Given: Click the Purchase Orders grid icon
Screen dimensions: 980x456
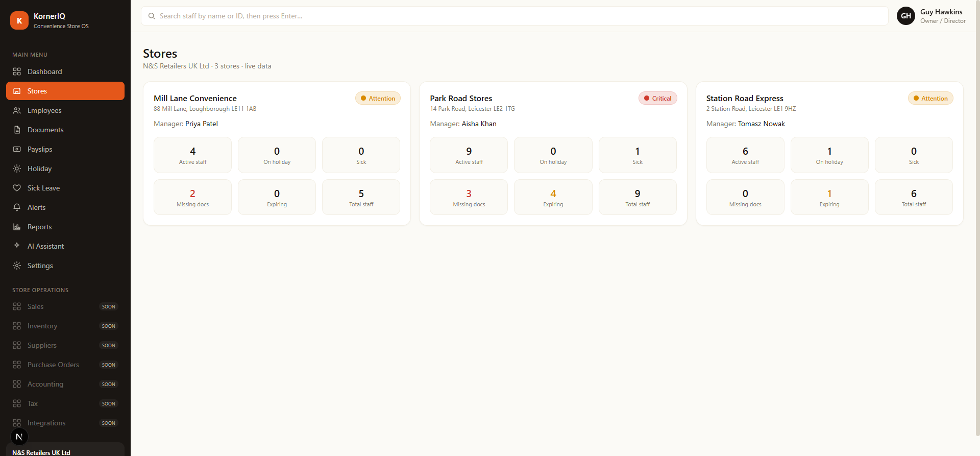Looking at the screenshot, I should click(x=17, y=365).
